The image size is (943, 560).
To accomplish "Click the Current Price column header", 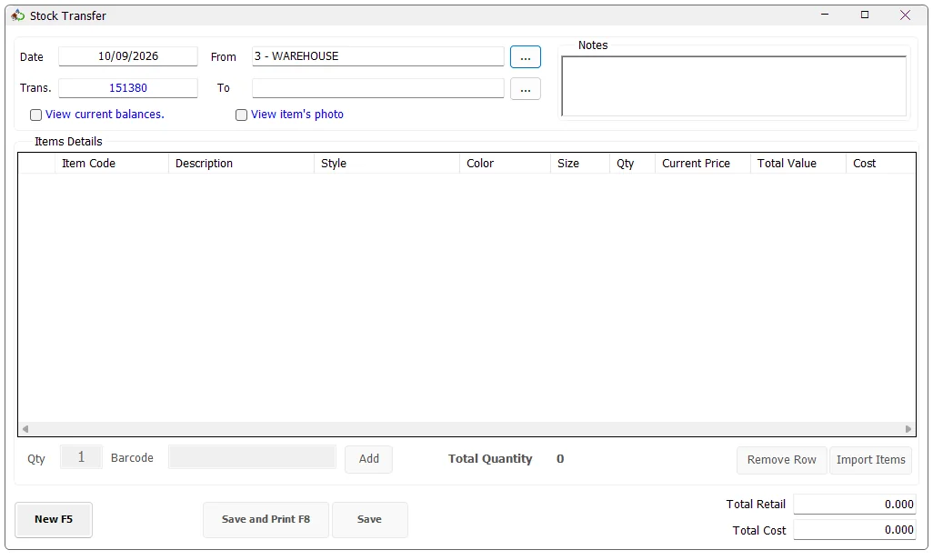I will (x=703, y=164).
